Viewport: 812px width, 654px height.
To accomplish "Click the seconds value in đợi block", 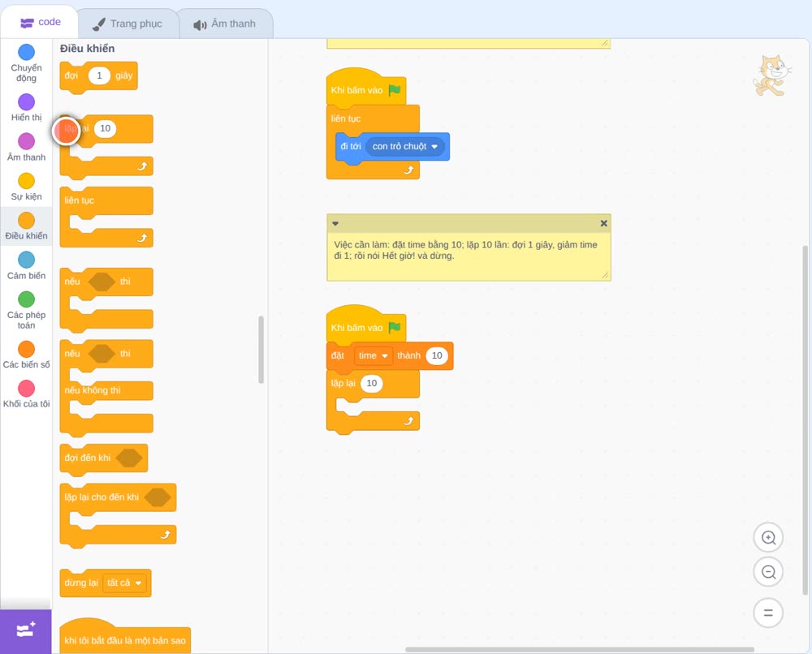I will 99,75.
